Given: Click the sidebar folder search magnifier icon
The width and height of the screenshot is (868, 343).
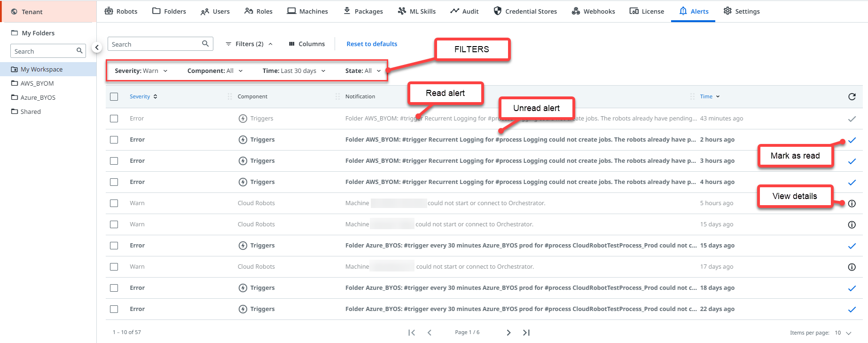Looking at the screenshot, I should [x=79, y=51].
